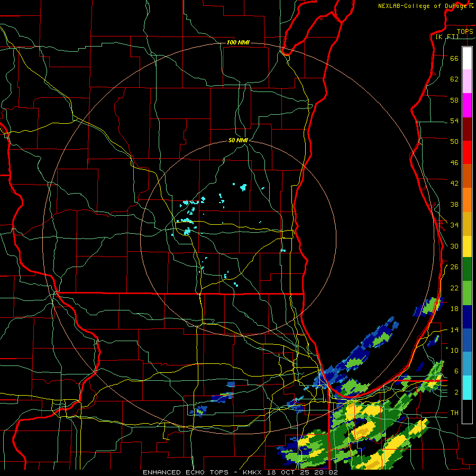This screenshot has width=476, height=476.
Task: Click the white swatch in the tops legend
Action: 467,58
